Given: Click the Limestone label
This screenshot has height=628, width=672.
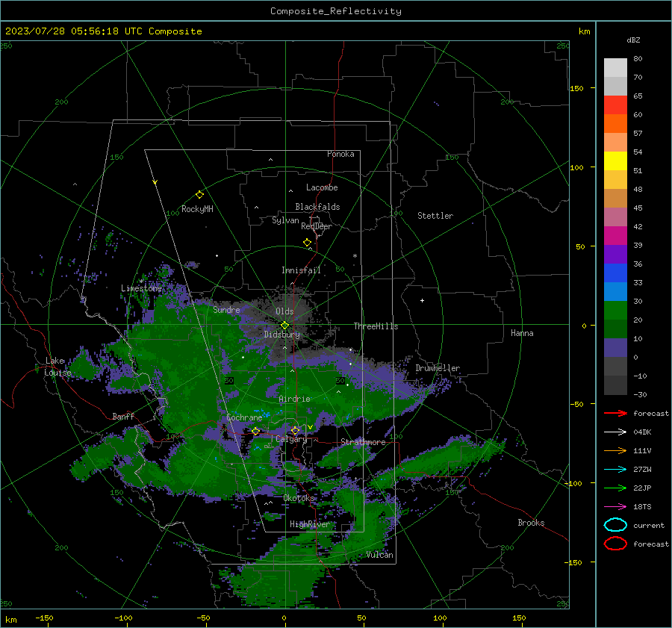Looking at the screenshot, I should pos(141,288).
